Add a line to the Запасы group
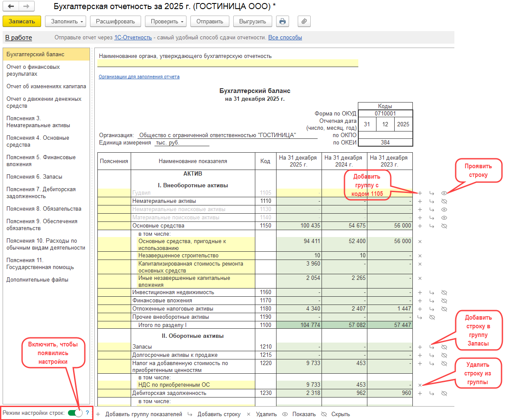This screenshot has height=420, width=505. click(x=431, y=347)
